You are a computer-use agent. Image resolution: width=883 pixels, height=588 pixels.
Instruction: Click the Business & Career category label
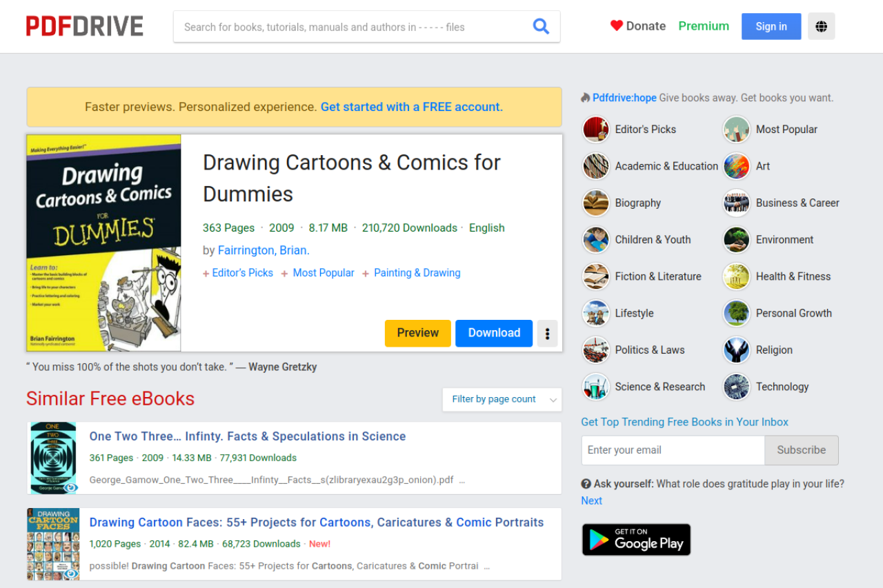tap(797, 203)
